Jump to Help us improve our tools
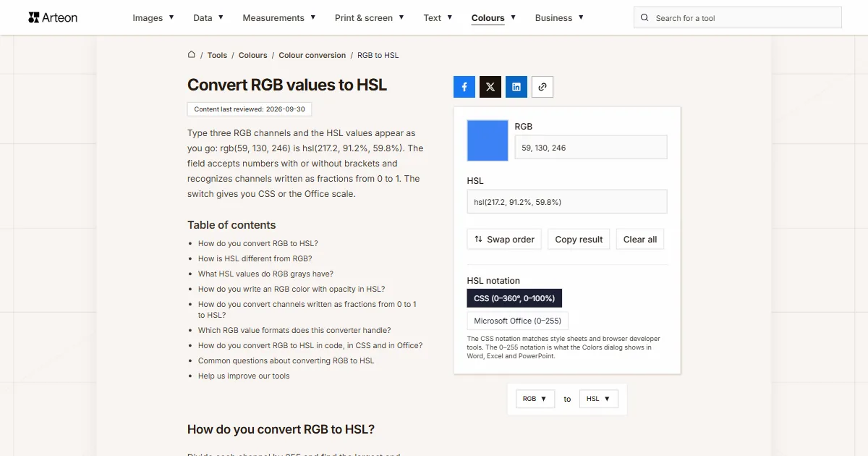 coord(244,376)
